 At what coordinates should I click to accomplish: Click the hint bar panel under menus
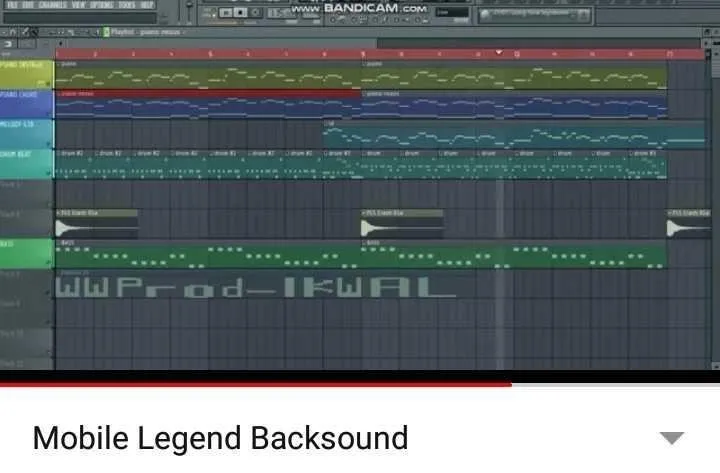(80, 18)
